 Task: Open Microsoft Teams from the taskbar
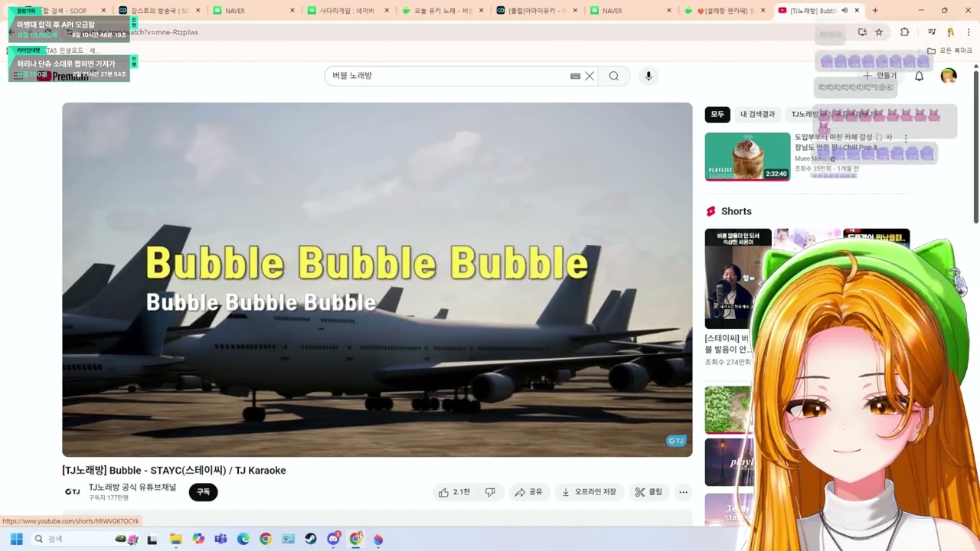pos(220,539)
